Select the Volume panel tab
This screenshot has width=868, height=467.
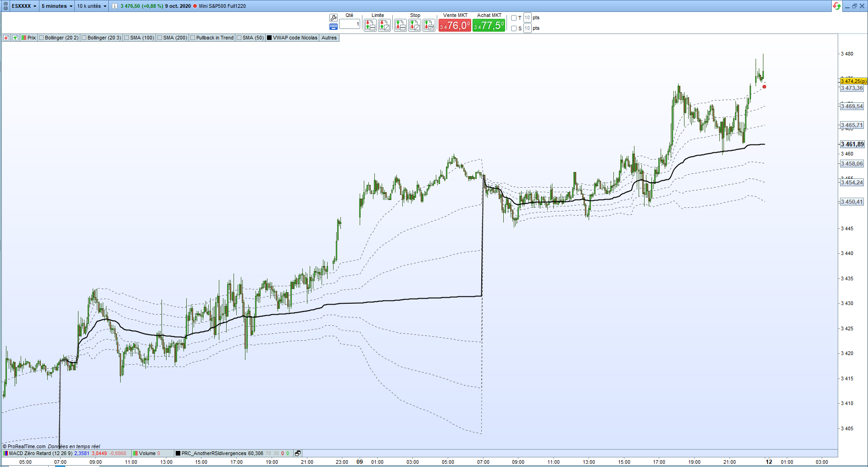click(x=147, y=453)
